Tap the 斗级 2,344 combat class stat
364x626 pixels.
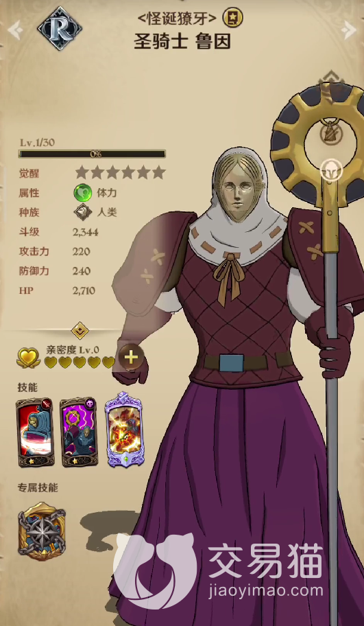click(x=58, y=232)
